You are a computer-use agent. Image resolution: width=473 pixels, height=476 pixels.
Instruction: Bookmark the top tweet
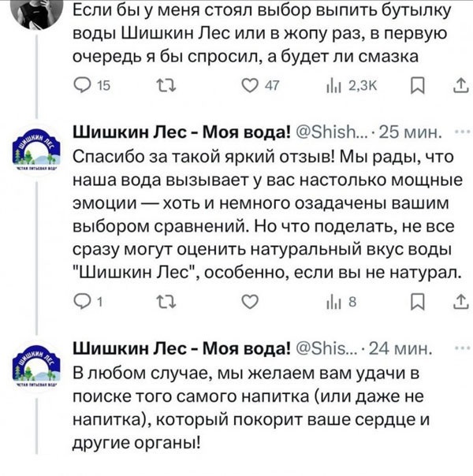417,86
